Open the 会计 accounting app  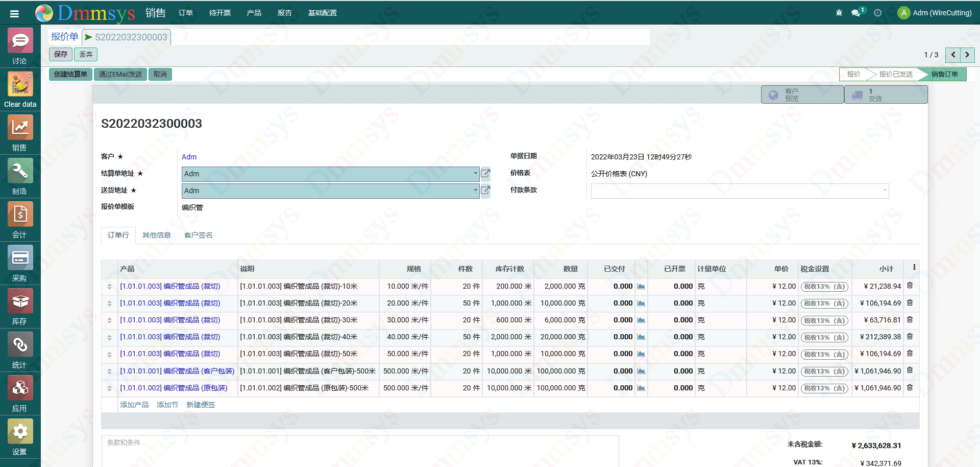(x=20, y=220)
